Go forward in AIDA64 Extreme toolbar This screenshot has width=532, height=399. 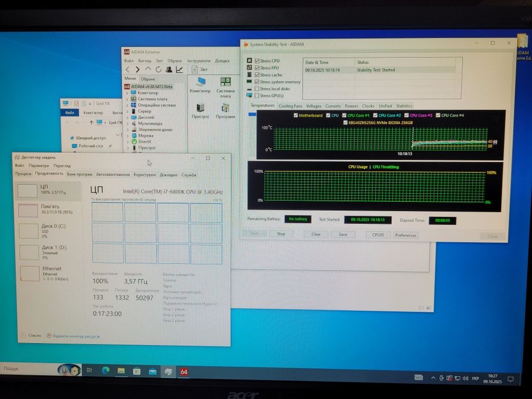(137, 70)
